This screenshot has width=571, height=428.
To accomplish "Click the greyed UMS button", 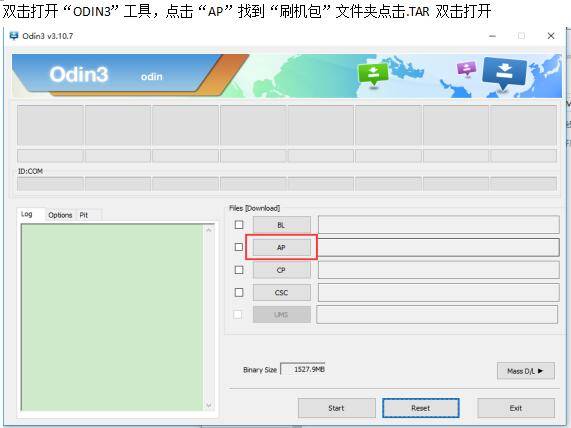I will (282, 314).
